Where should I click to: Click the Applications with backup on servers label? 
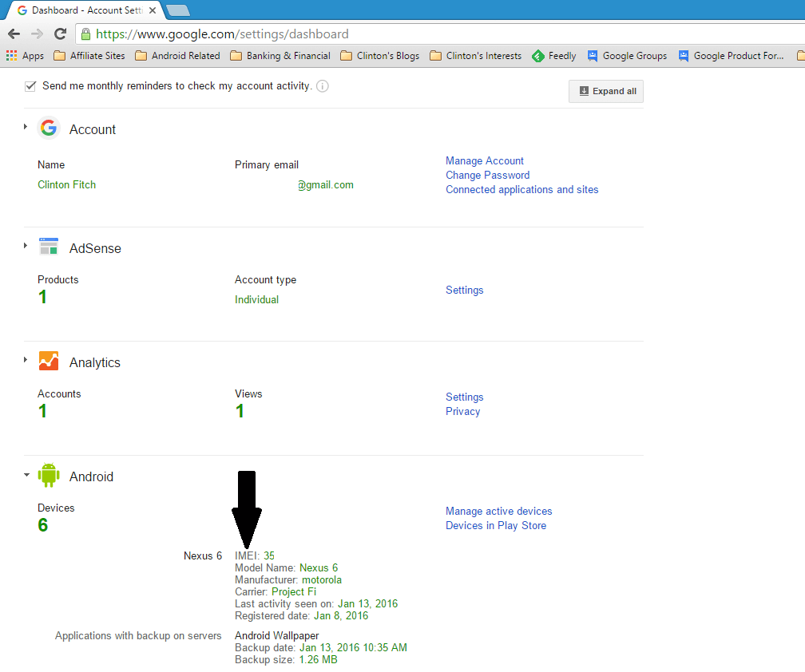point(138,636)
